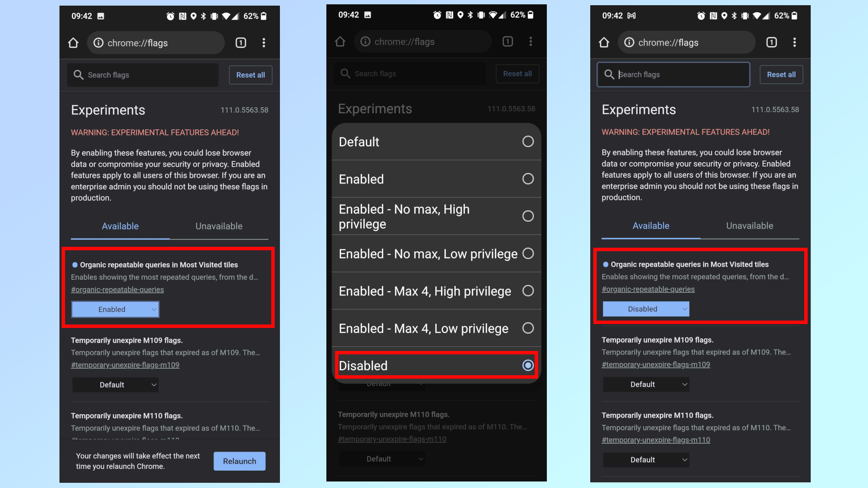Select the Enabled radio button option
The height and width of the screenshot is (488, 868).
[x=527, y=179]
